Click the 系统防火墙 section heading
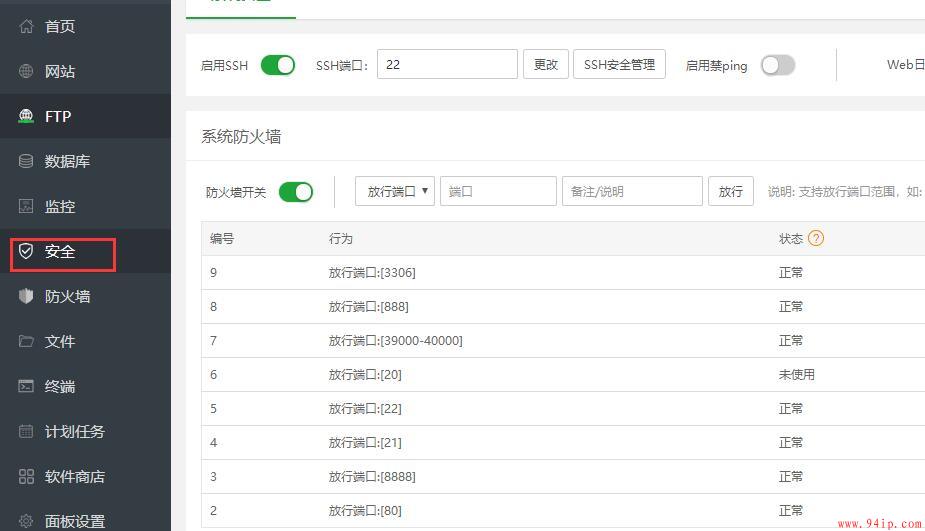The width and height of the screenshot is (925, 531). tap(241, 137)
